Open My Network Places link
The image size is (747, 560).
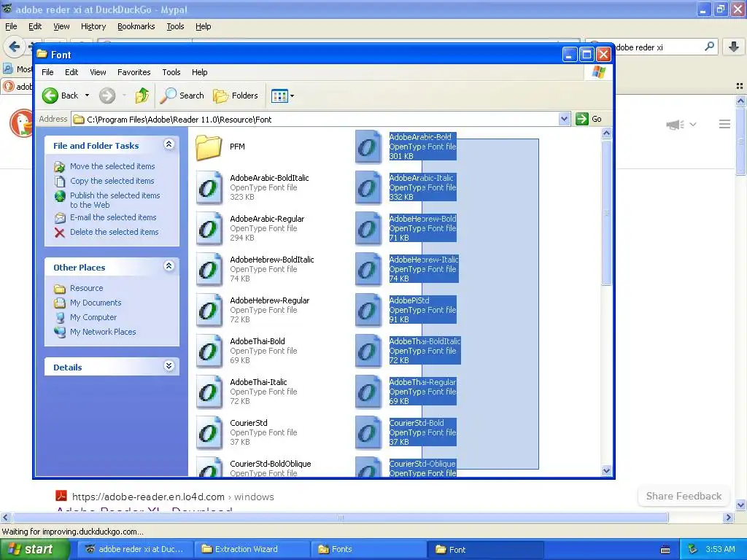[x=103, y=332]
